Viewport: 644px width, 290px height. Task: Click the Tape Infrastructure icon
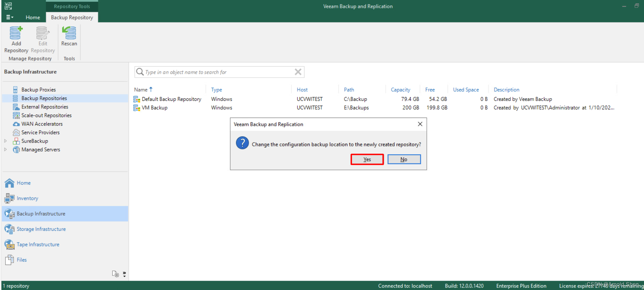pyautogui.click(x=10, y=245)
